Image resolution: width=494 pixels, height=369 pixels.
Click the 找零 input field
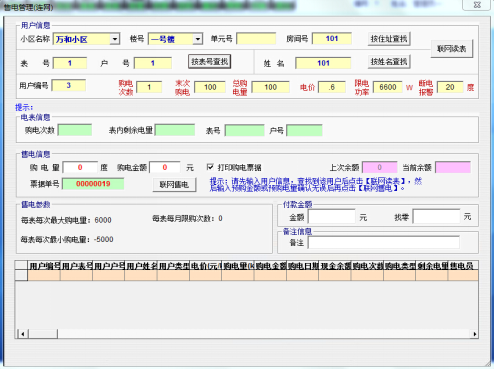436,217
